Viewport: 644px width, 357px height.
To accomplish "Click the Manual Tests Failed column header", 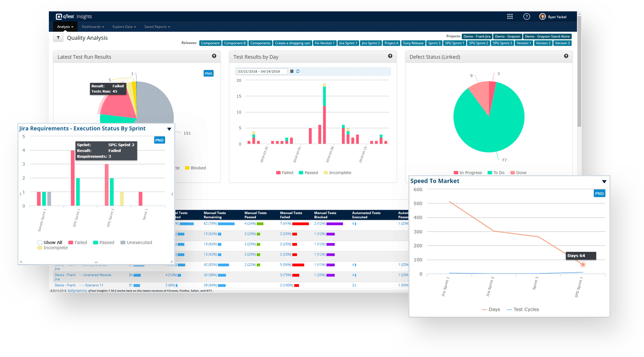I will (x=291, y=215).
